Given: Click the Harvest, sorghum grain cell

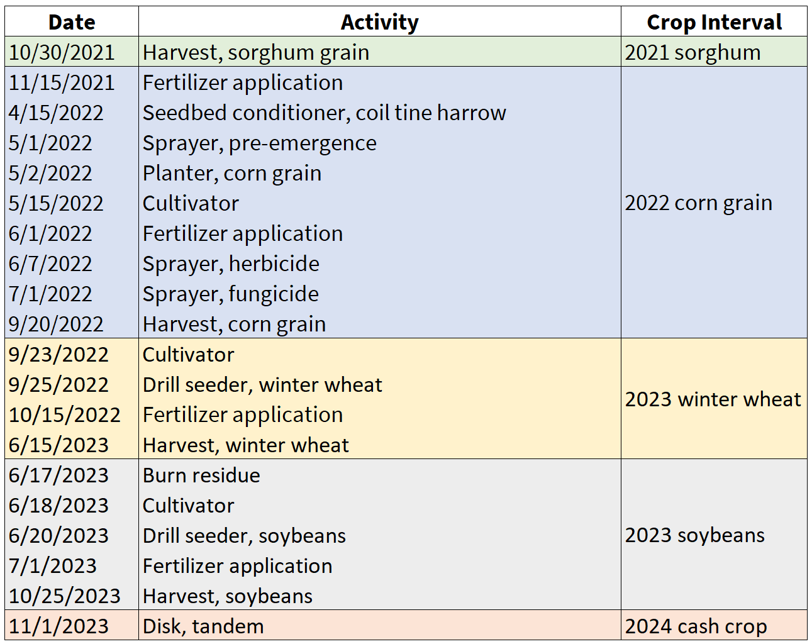Looking at the screenshot, I should [x=255, y=52].
